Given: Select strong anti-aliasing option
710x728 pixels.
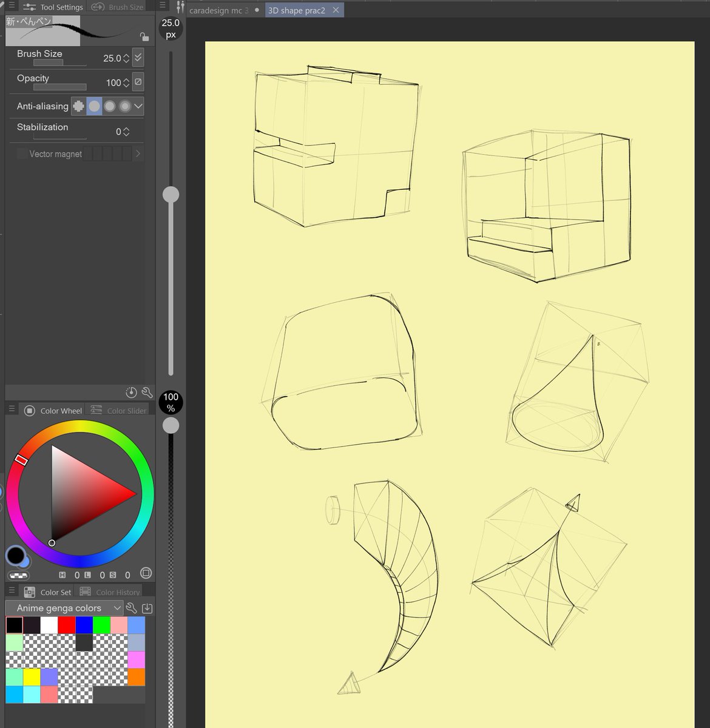Looking at the screenshot, I should point(124,106).
